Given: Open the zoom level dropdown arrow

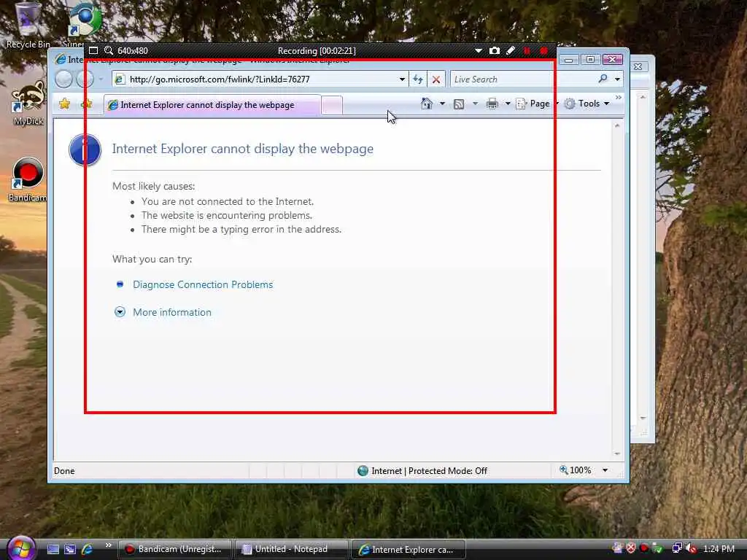Looking at the screenshot, I should tap(605, 470).
